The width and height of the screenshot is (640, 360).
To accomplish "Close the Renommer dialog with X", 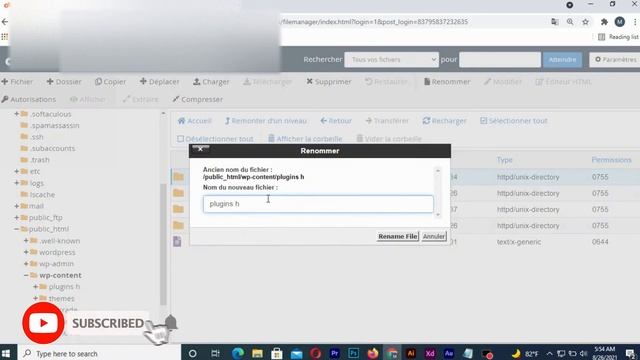I will click(200, 149).
